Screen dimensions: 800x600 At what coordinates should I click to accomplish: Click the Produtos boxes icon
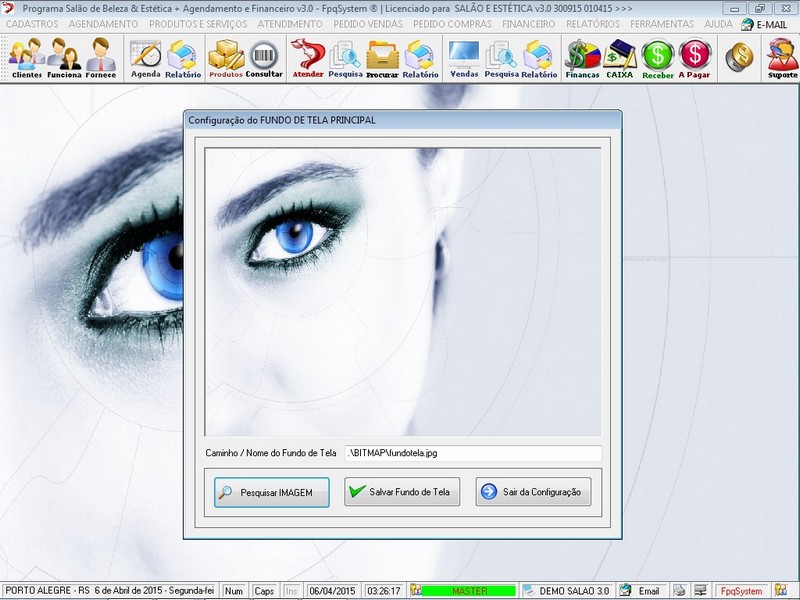[226, 58]
